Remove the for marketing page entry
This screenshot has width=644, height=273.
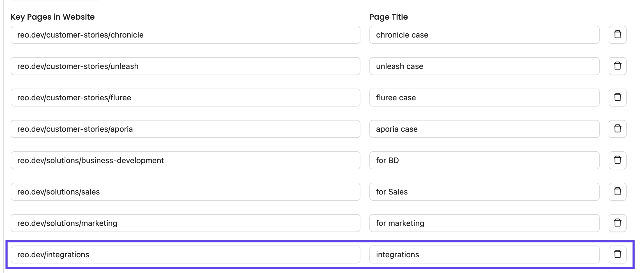point(617,223)
